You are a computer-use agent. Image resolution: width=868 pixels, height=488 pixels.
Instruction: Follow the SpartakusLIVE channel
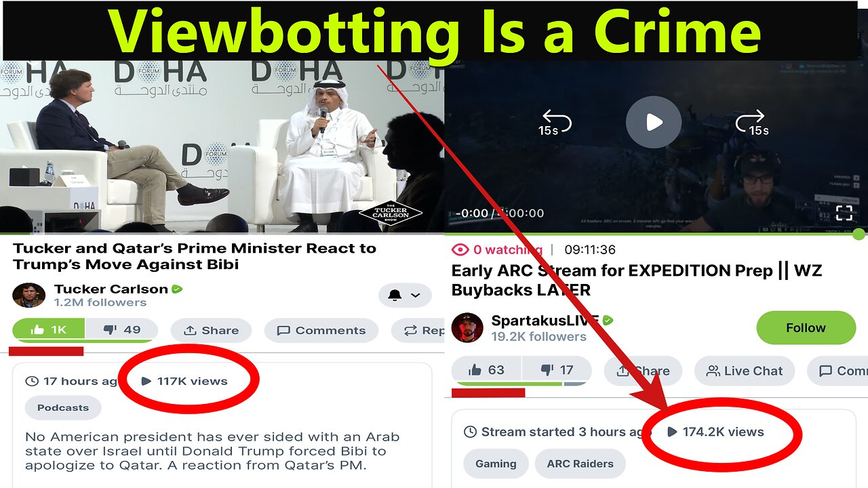pyautogui.click(x=806, y=328)
